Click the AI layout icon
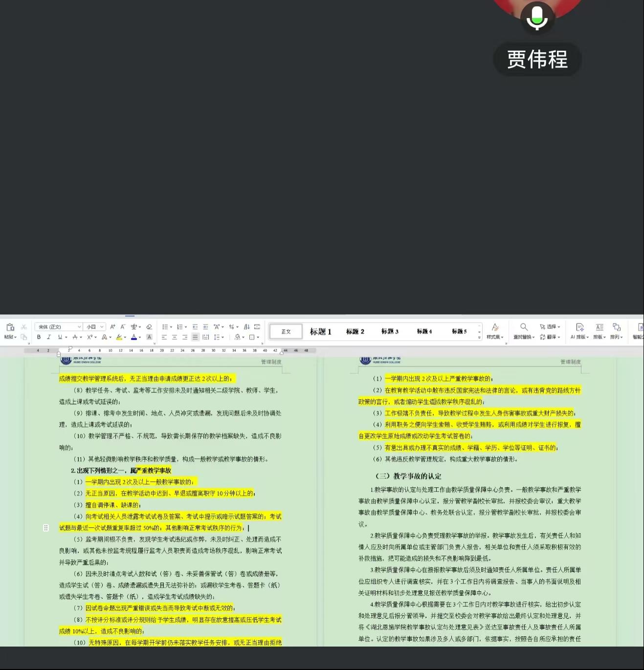644x670 pixels. point(579,327)
